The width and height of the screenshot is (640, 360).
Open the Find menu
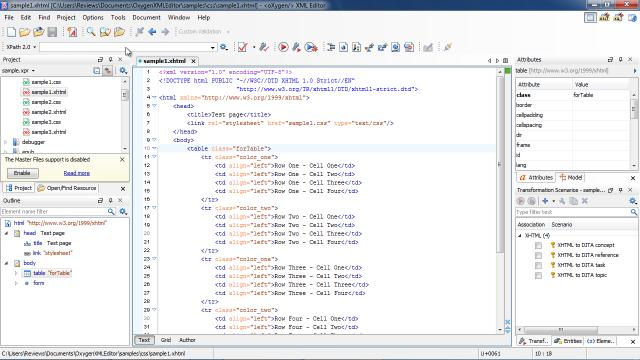pyautogui.click(x=44, y=18)
